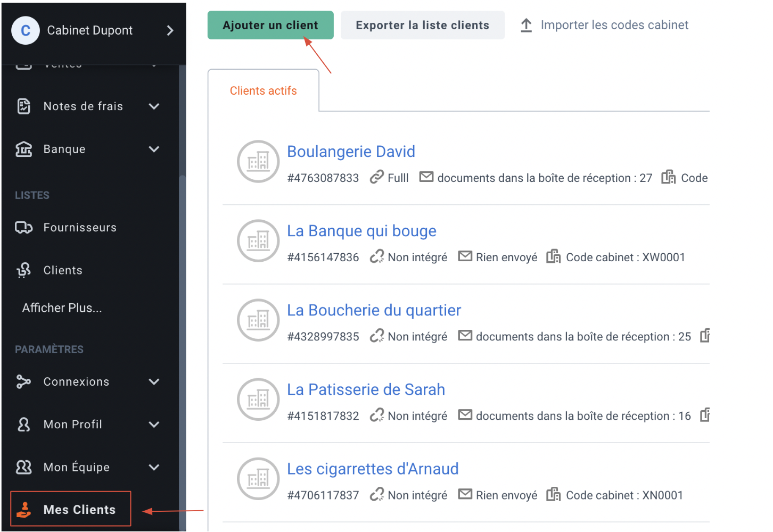Open La Patisserie de Sarah client

coord(366,389)
